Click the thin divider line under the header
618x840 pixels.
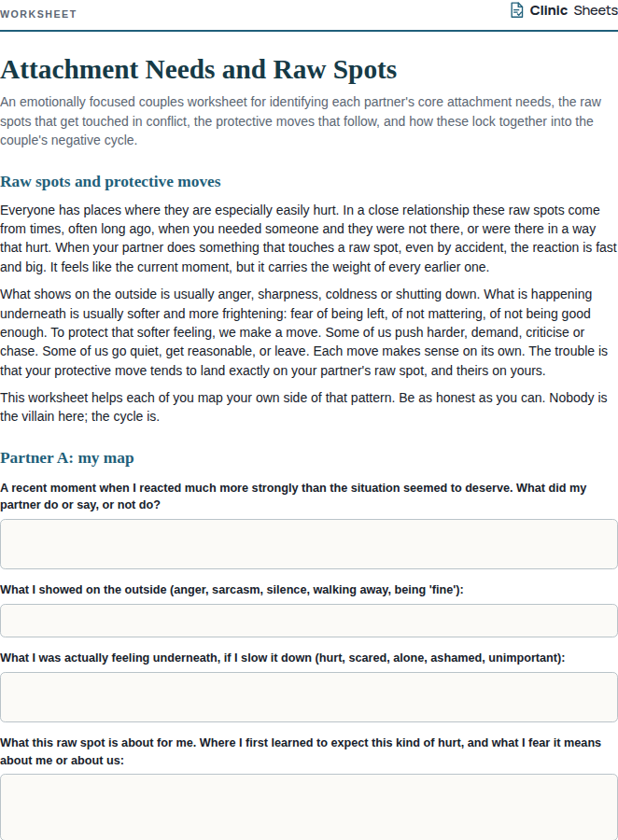click(x=309, y=31)
